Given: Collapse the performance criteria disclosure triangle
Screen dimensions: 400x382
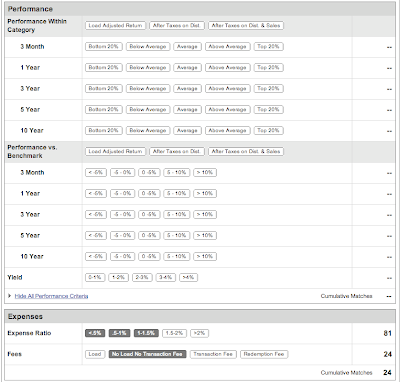Looking at the screenshot, I should click(10, 296).
